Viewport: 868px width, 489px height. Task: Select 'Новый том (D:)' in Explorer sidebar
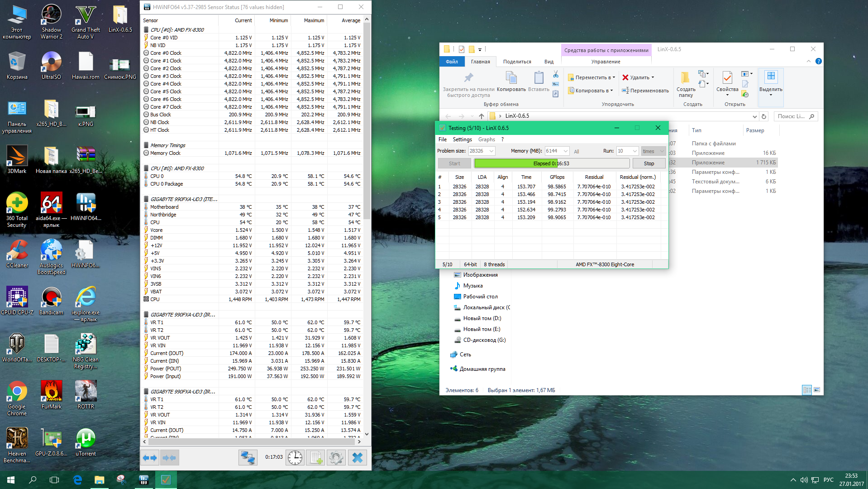pos(482,318)
